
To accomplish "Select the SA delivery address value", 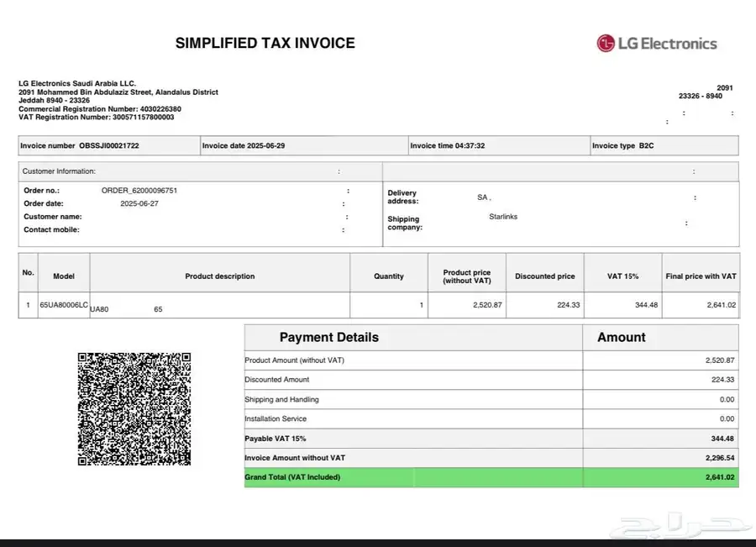I will 484,197.
